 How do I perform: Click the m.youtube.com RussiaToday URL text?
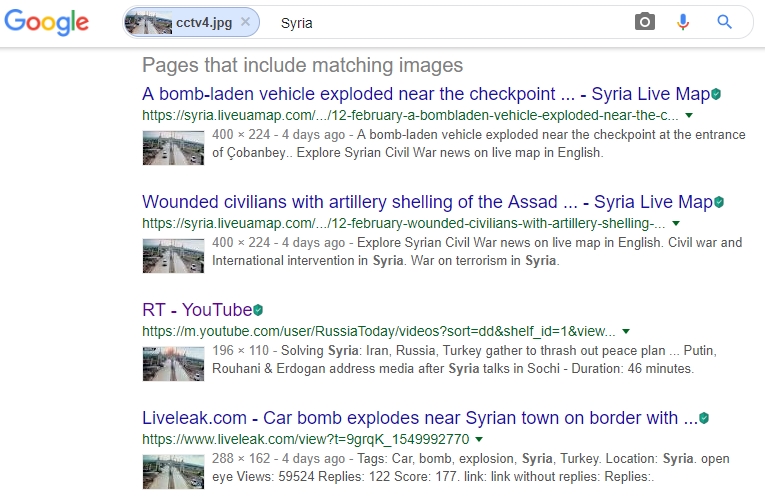[x=379, y=331]
